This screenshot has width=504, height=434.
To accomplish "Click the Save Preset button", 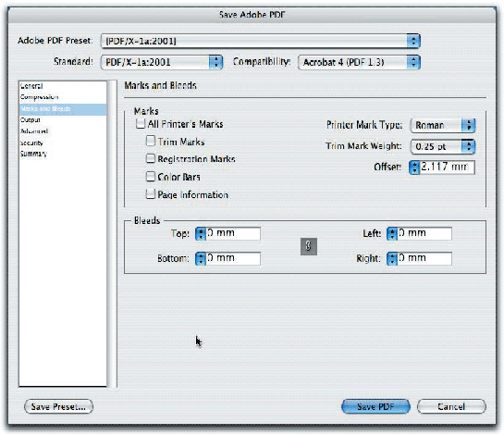I will [x=58, y=406].
